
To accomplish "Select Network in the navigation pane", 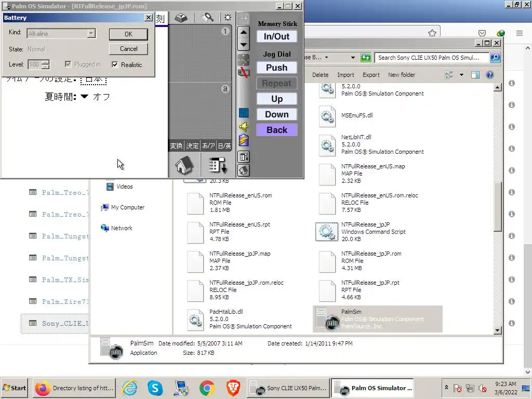I will [x=116, y=228].
